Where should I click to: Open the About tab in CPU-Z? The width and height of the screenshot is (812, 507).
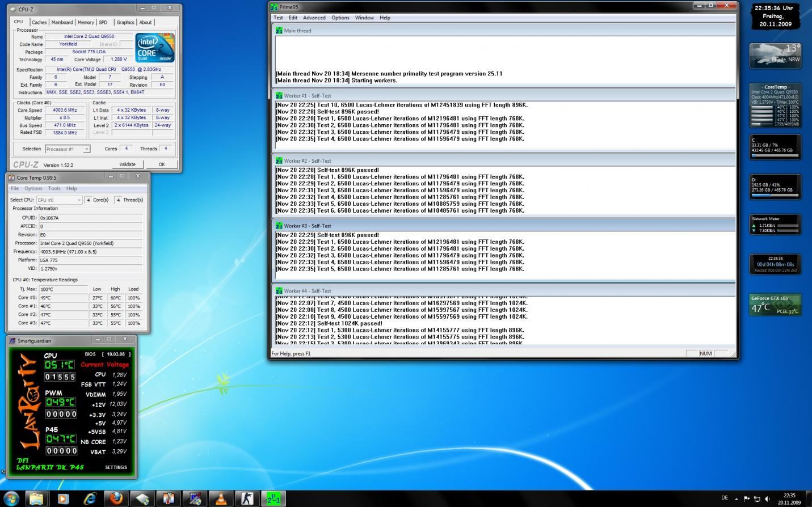[146, 23]
